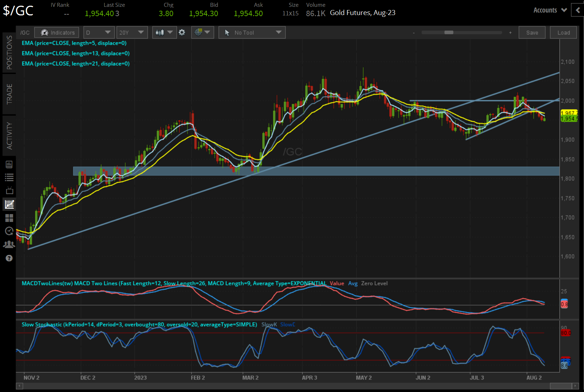The height and width of the screenshot is (392, 584).
Task: Click the television icon in left sidebar
Action: pyautogui.click(x=9, y=190)
